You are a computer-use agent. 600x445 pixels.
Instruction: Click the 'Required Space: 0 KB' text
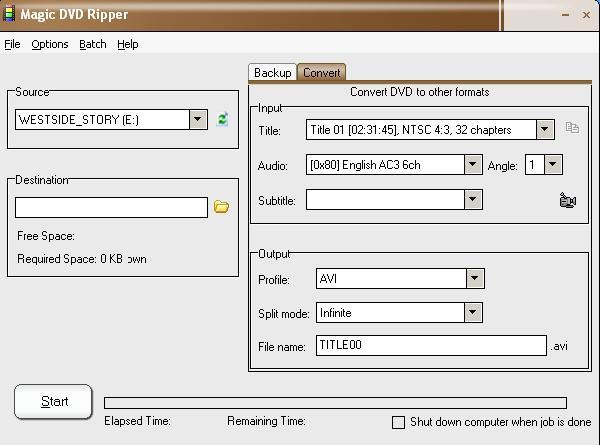(70, 259)
